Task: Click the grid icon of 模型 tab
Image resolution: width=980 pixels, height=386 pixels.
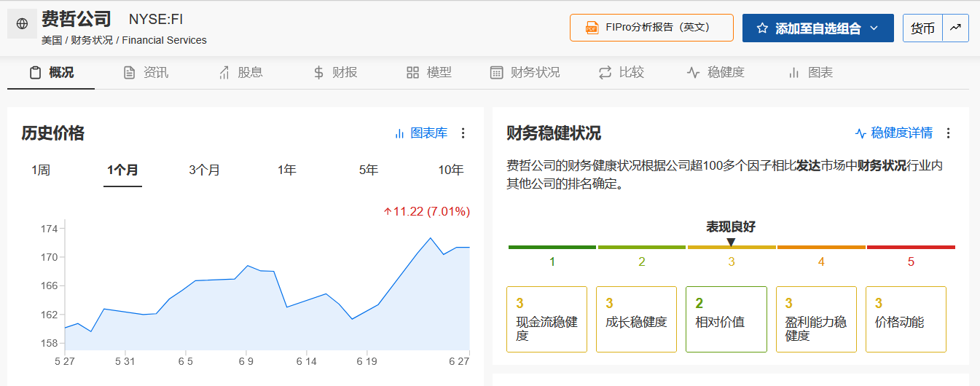Action: click(x=412, y=73)
